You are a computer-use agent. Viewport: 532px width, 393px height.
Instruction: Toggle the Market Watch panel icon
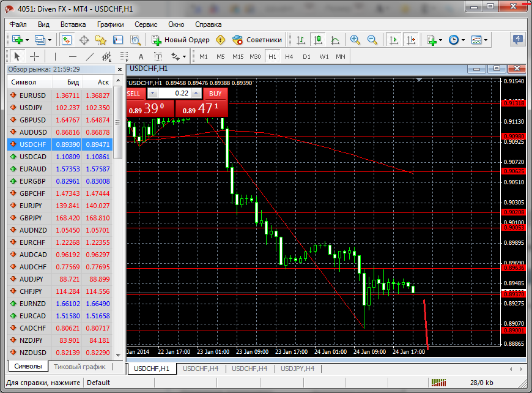pyautogui.click(x=66, y=40)
